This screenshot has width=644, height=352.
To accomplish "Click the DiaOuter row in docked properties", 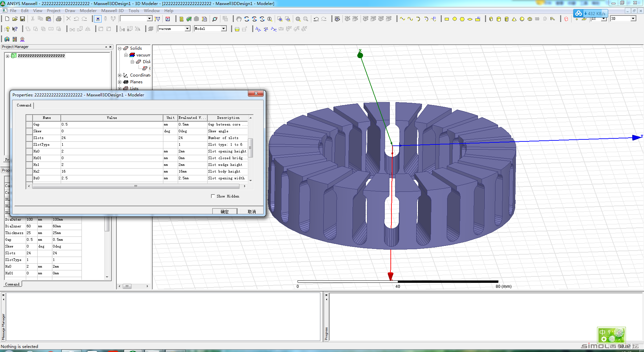I will [x=43, y=220].
